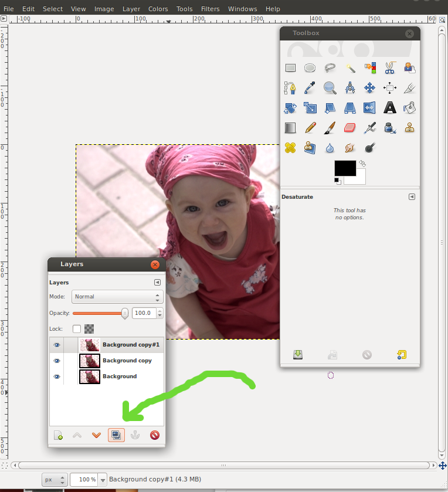
Task: Choose the Eraser tool in Toolbox
Action: pyautogui.click(x=350, y=127)
